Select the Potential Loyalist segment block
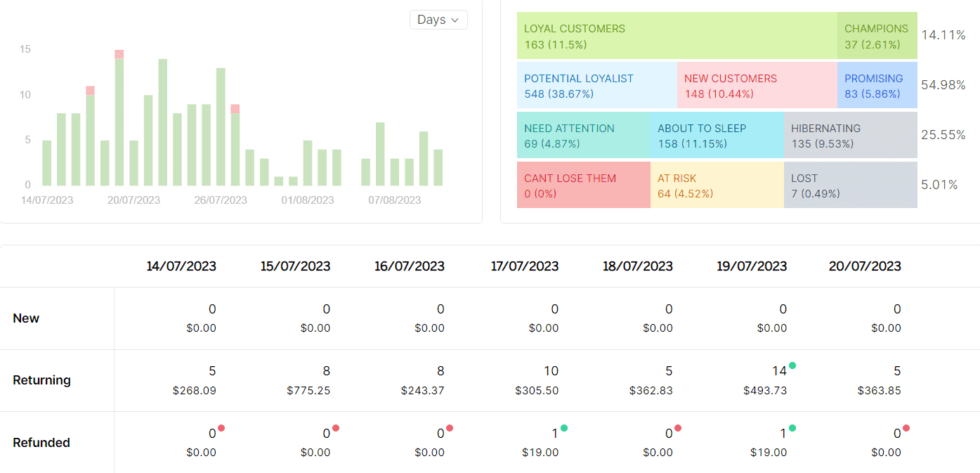Screen dimensions: 980x473 click(597, 86)
